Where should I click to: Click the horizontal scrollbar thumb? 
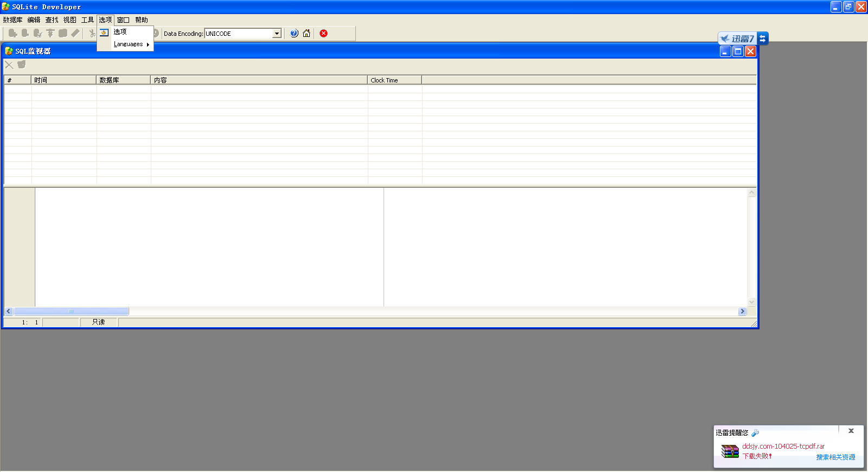(71, 311)
